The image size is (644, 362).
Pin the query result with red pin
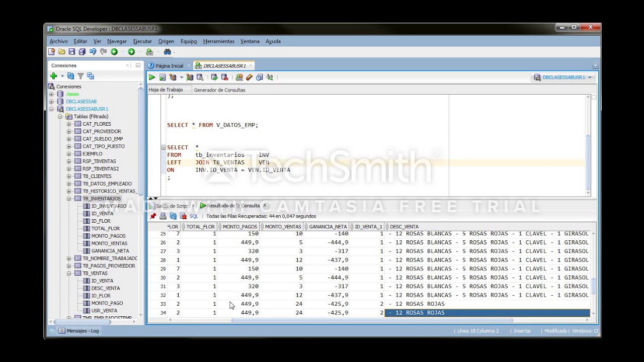click(153, 216)
